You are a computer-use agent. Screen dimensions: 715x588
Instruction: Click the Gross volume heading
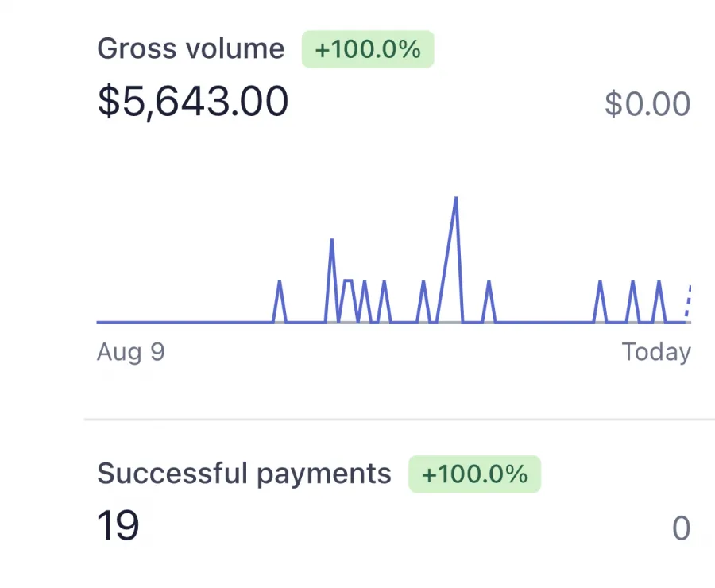tap(191, 48)
